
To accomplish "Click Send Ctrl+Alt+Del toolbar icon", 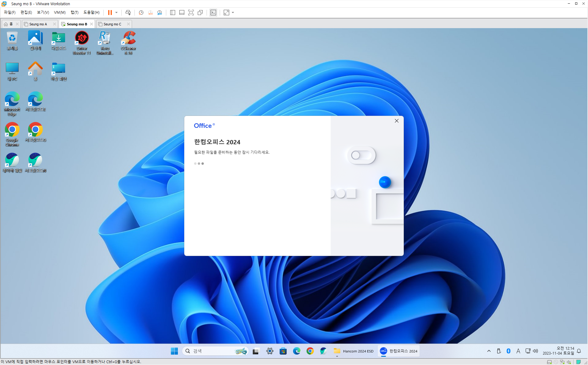I will (128, 13).
